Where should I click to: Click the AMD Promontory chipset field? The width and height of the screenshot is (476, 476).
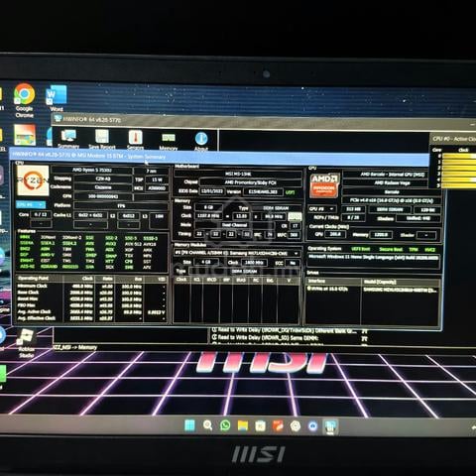click(250, 182)
